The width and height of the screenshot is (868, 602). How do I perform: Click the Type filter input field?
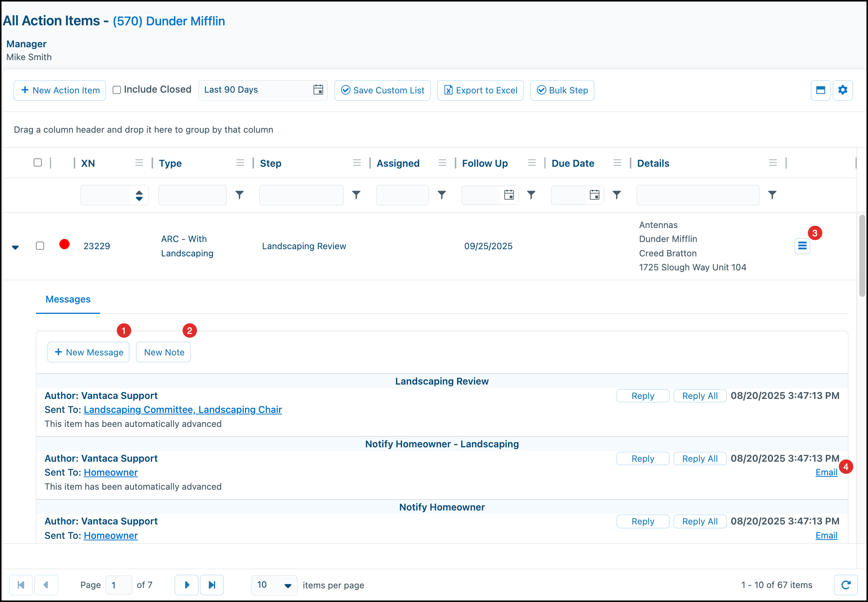tap(192, 195)
